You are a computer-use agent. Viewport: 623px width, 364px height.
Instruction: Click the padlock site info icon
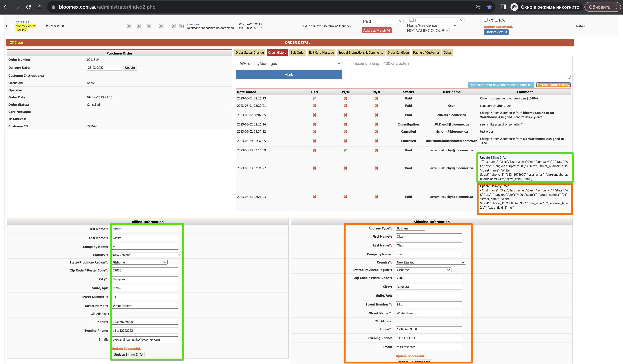point(53,7)
